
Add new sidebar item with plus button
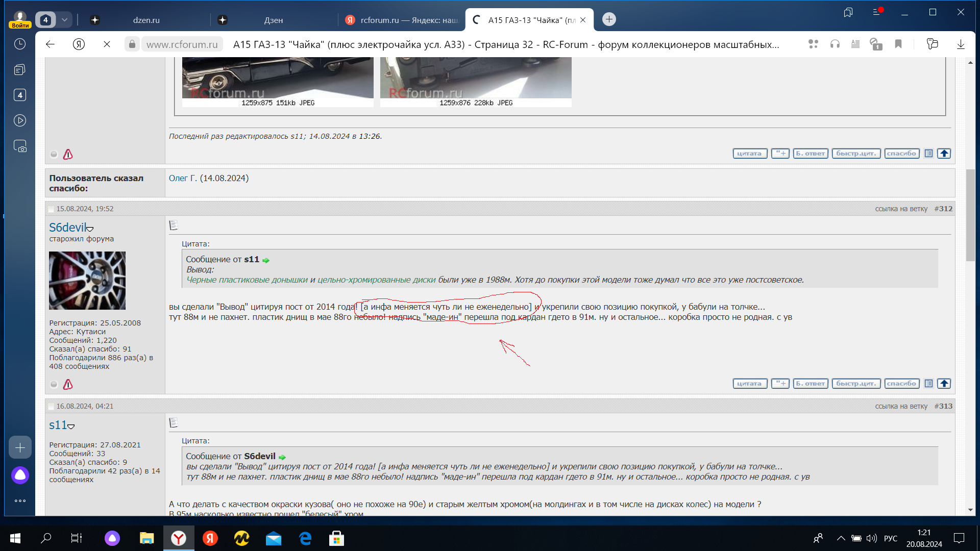(20, 447)
